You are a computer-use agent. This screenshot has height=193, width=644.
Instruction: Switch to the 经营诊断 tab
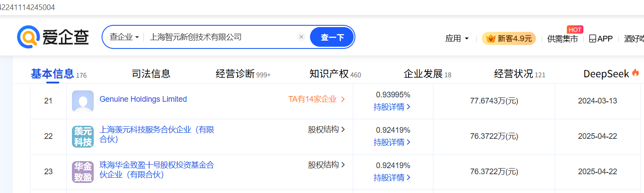(243, 74)
